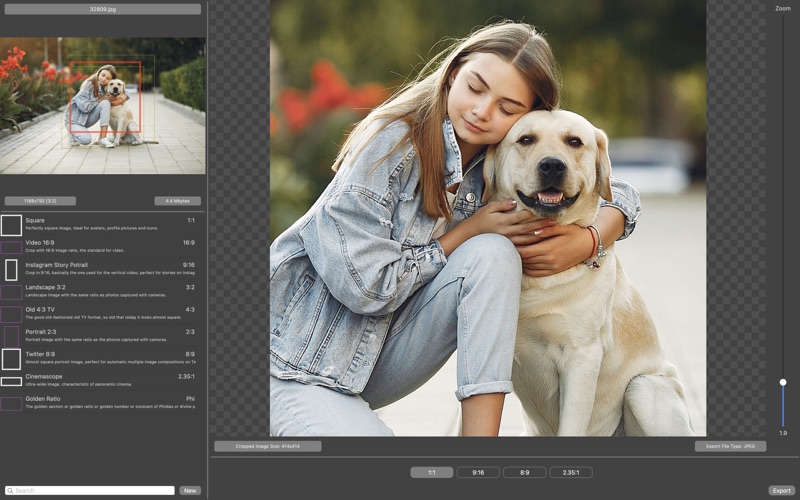Screen dimensions: 800x500
Task: Click the thumbnail preview with crop rectangle
Action: [103, 106]
